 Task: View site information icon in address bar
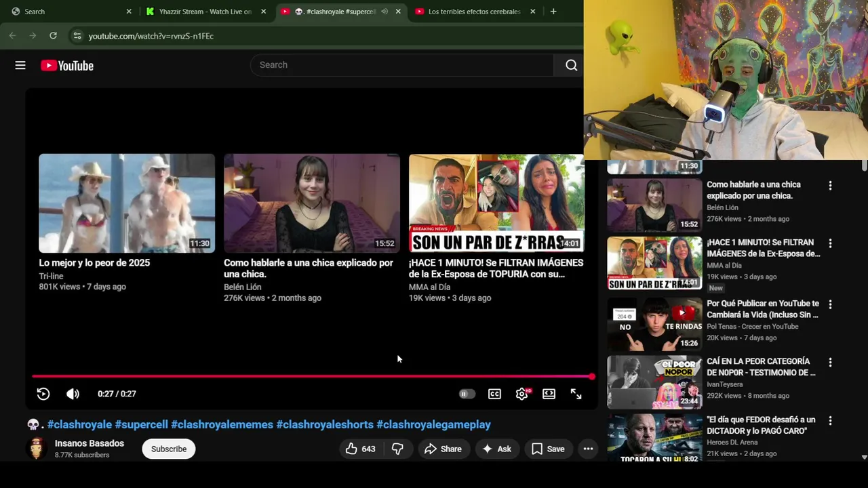[x=77, y=36]
